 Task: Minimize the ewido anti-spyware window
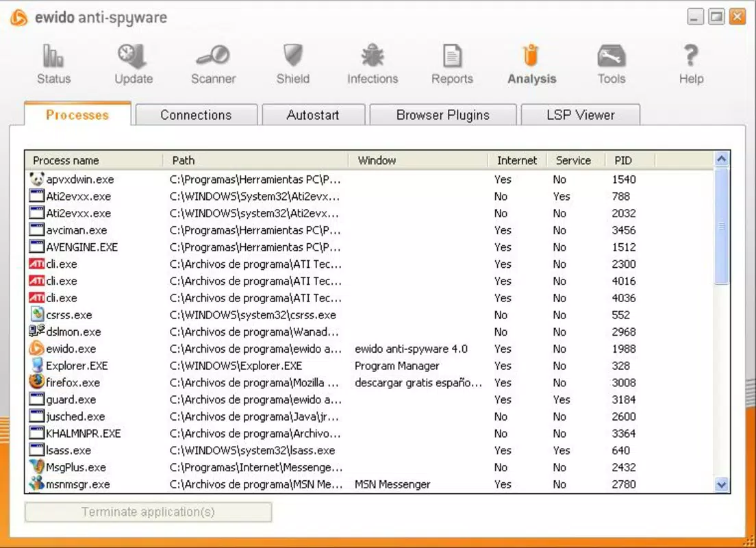point(695,17)
